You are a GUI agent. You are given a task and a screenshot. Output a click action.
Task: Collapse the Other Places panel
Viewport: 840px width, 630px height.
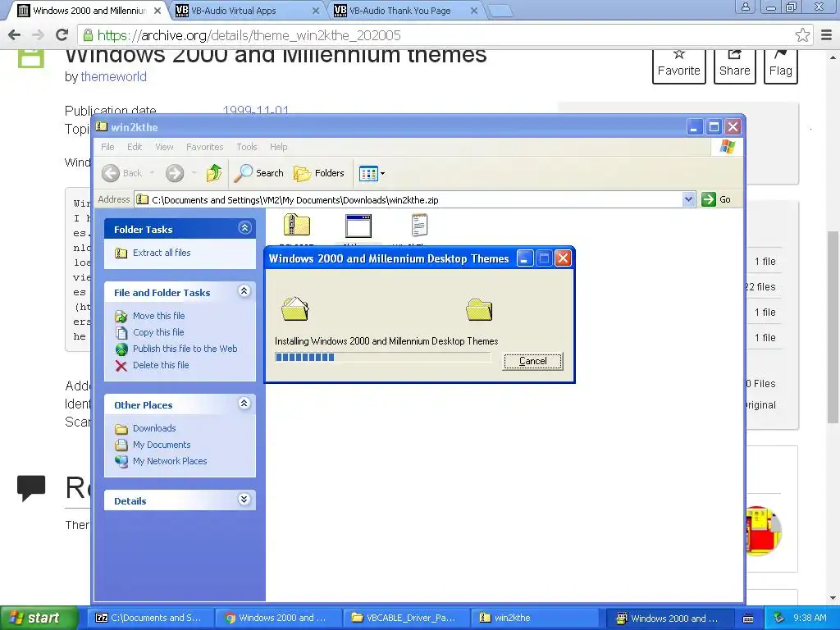click(244, 404)
